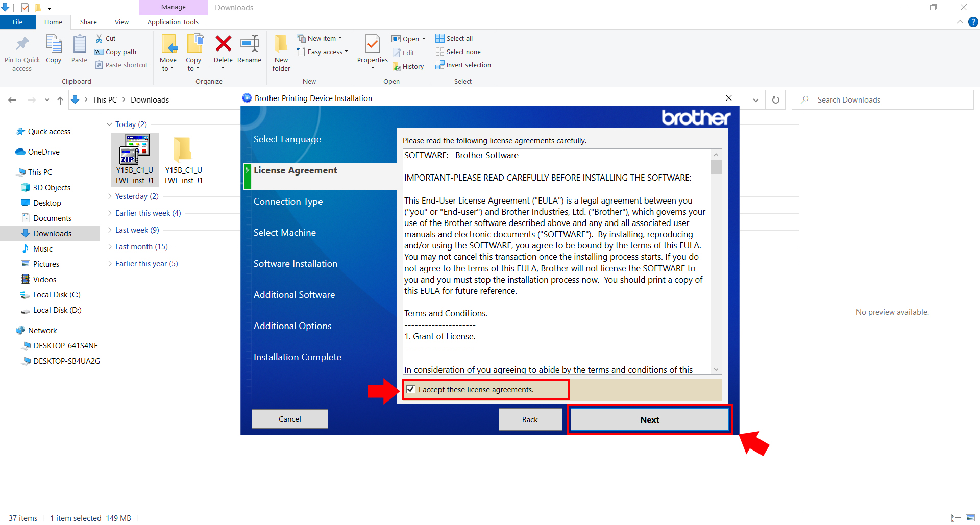Cancel the Brother printer installation
This screenshot has width=980, height=525.
(x=289, y=419)
